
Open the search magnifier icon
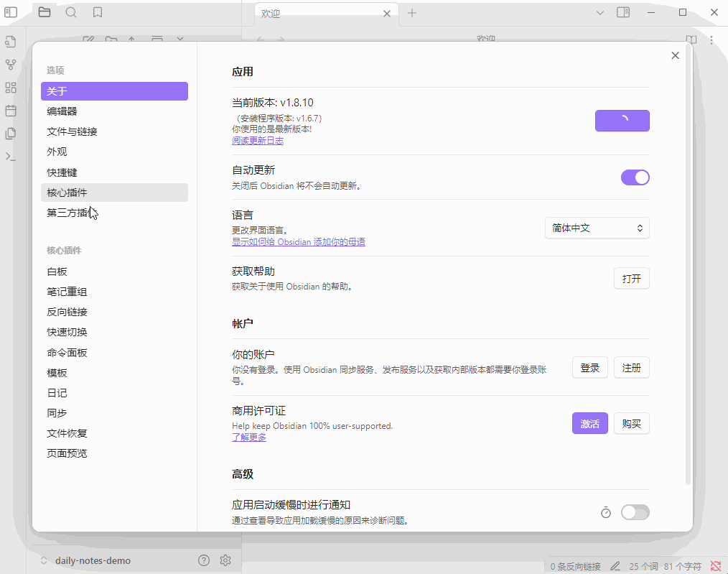point(71,12)
